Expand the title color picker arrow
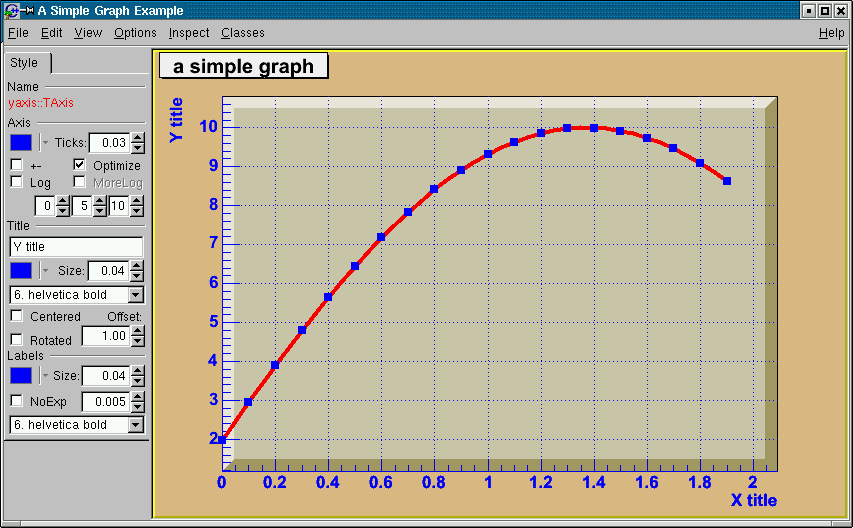The height and width of the screenshot is (528, 853). 45,271
